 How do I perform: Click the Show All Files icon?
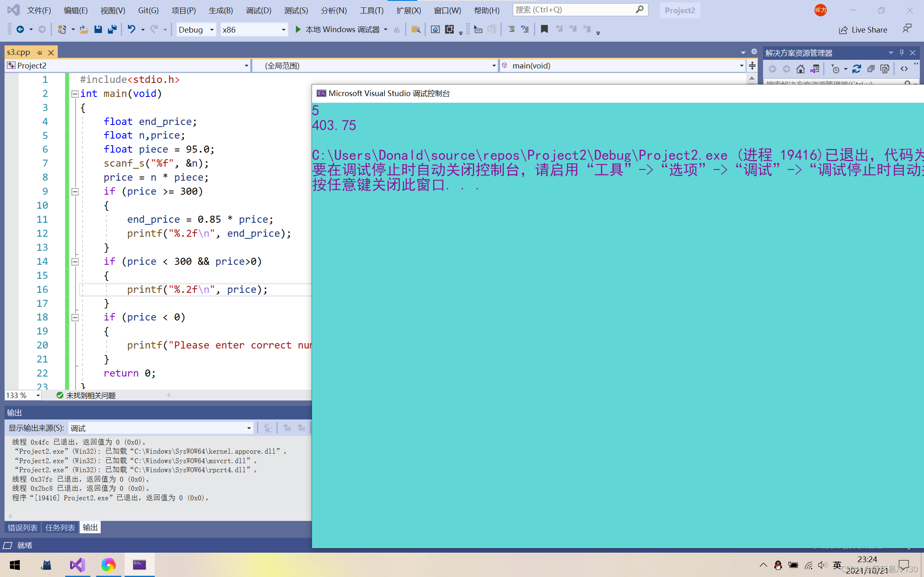(x=885, y=69)
